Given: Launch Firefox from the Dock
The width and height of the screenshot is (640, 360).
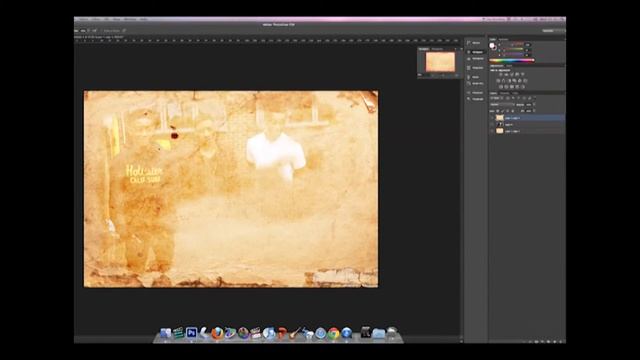Looking at the screenshot, I should [217, 333].
